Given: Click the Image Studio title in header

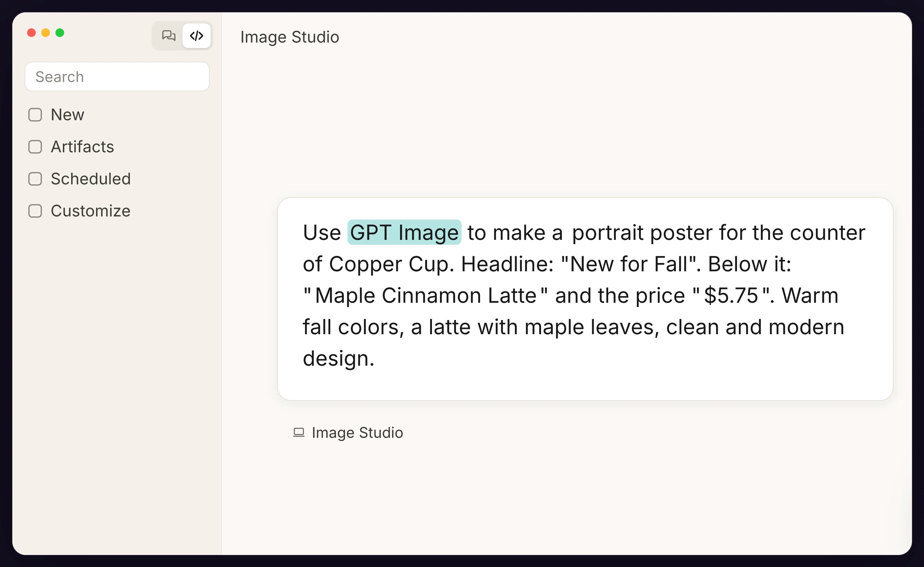Looking at the screenshot, I should [x=290, y=37].
